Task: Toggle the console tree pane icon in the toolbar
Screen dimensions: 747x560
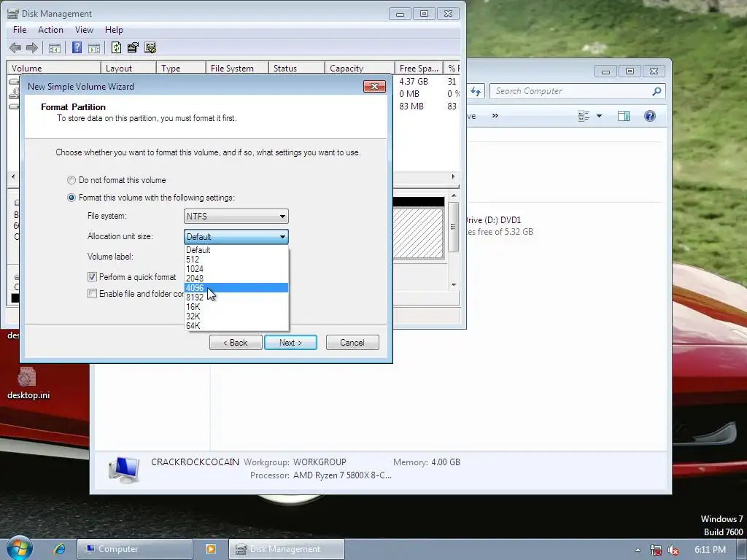Action: 54,47
